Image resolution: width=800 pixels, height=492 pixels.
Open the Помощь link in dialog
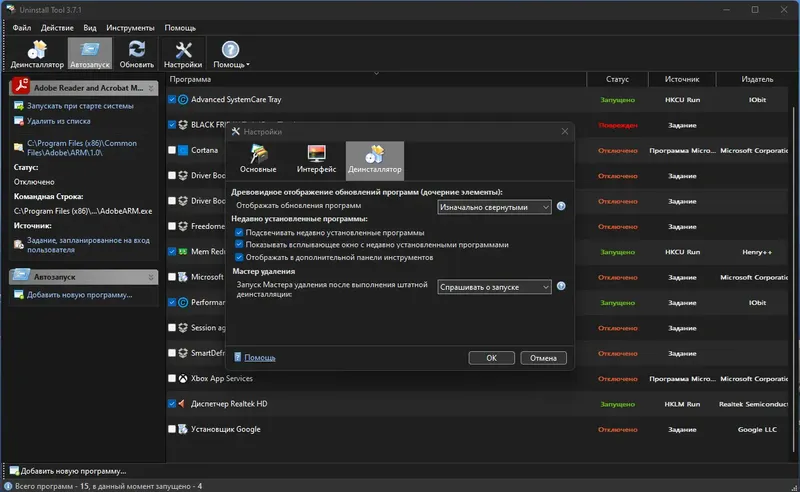pos(260,357)
